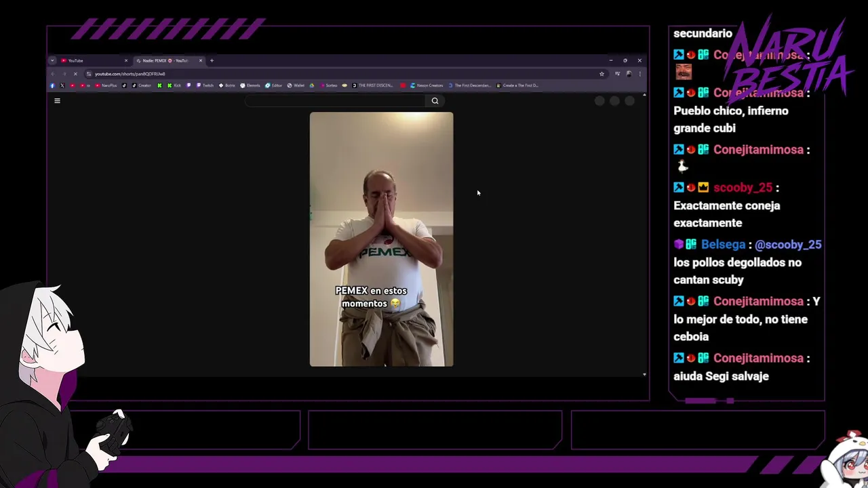This screenshot has width=868, height=488.
Task: Click the first Twitch bookmark icon without label
Action: (189, 85)
